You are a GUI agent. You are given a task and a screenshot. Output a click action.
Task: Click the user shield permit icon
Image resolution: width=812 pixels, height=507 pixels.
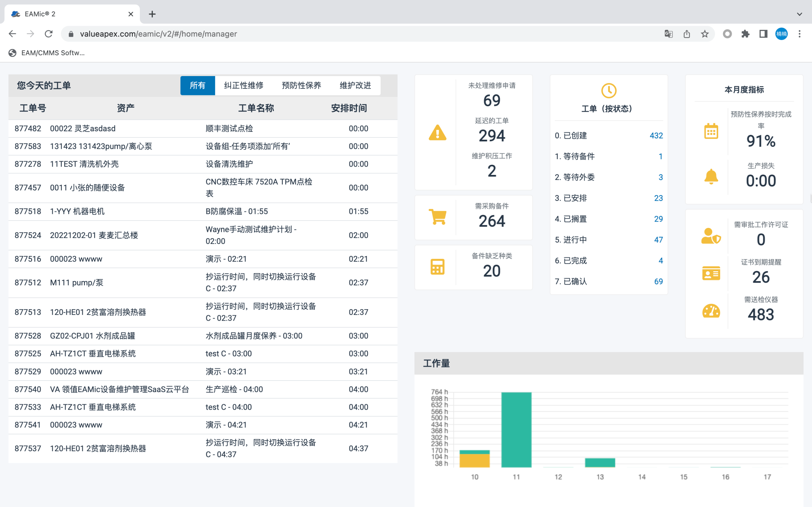coord(711,236)
